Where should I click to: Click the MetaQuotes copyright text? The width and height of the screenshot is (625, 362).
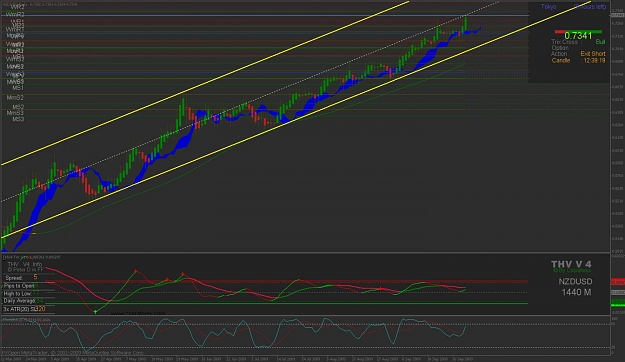(72, 353)
